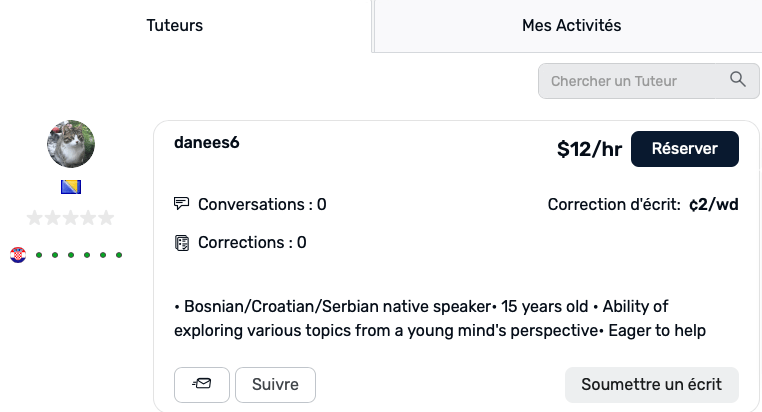This screenshot has height=412, width=762.
Task: Open danees6's cat profile photo
Action: click(x=71, y=144)
